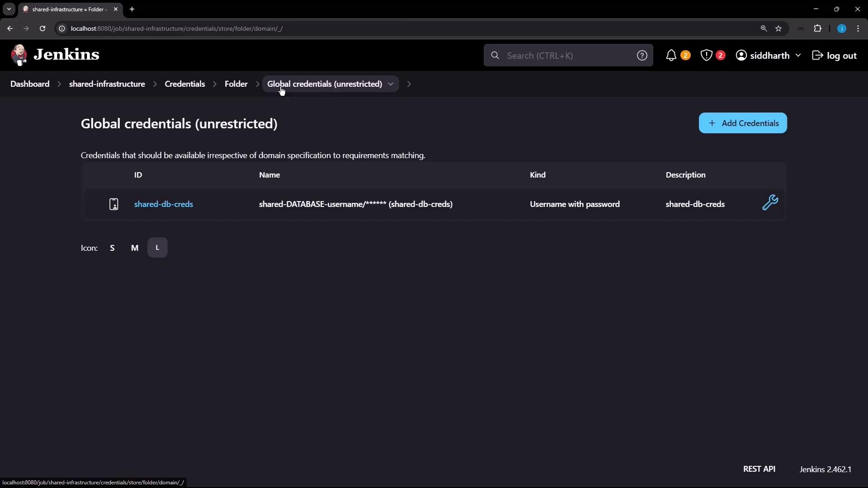This screenshot has width=868, height=488.
Task: View site information icon in address bar
Action: pyautogui.click(x=62, y=28)
